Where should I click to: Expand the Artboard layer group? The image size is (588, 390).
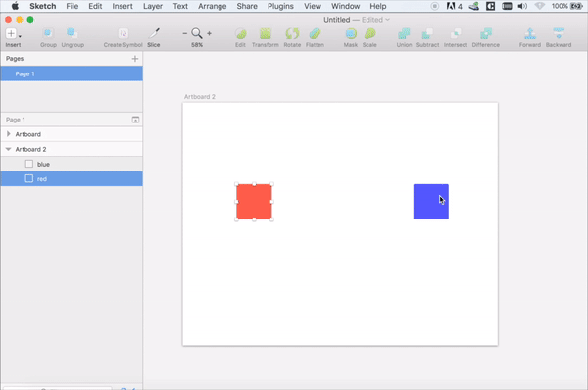(8, 134)
